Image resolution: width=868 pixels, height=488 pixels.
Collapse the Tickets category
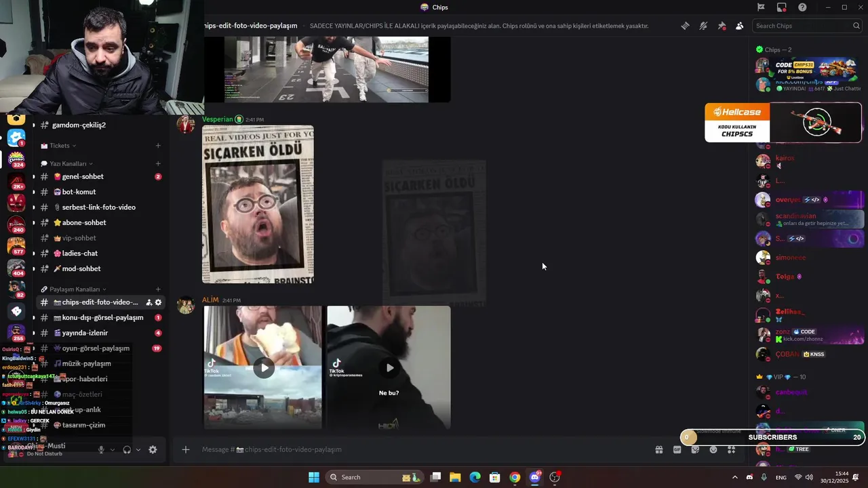pyautogui.click(x=59, y=146)
